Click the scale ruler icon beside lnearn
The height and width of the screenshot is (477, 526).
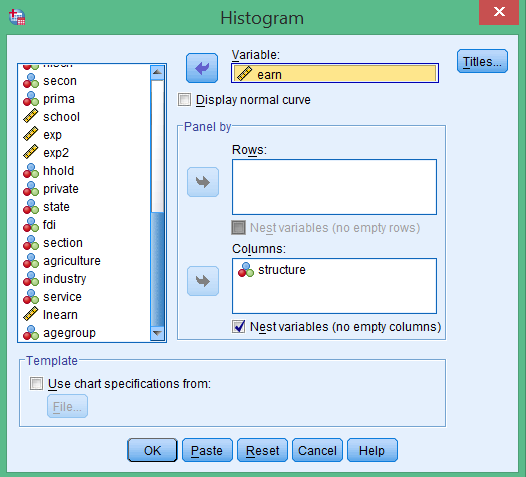31,314
